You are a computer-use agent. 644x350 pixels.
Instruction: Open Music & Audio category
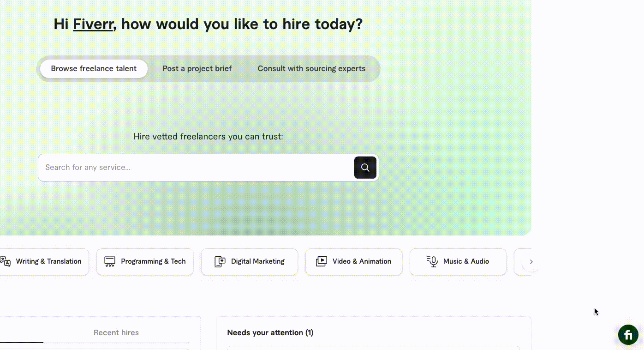pyautogui.click(x=458, y=262)
